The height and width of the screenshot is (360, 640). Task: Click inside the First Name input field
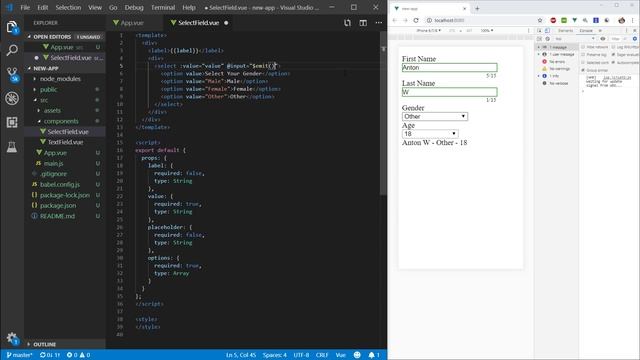click(x=449, y=67)
